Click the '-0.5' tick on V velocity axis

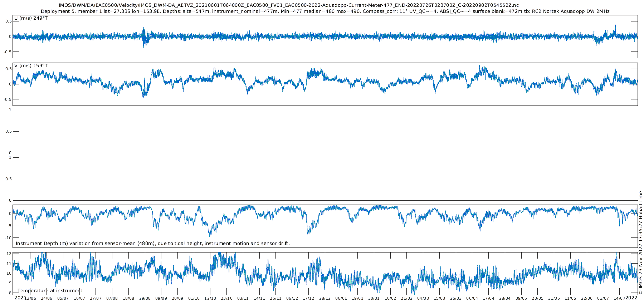[8, 99]
